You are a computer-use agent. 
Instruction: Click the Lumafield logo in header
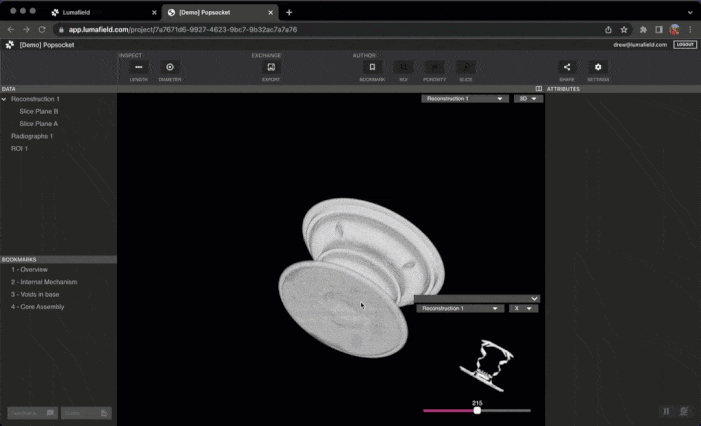click(9, 45)
